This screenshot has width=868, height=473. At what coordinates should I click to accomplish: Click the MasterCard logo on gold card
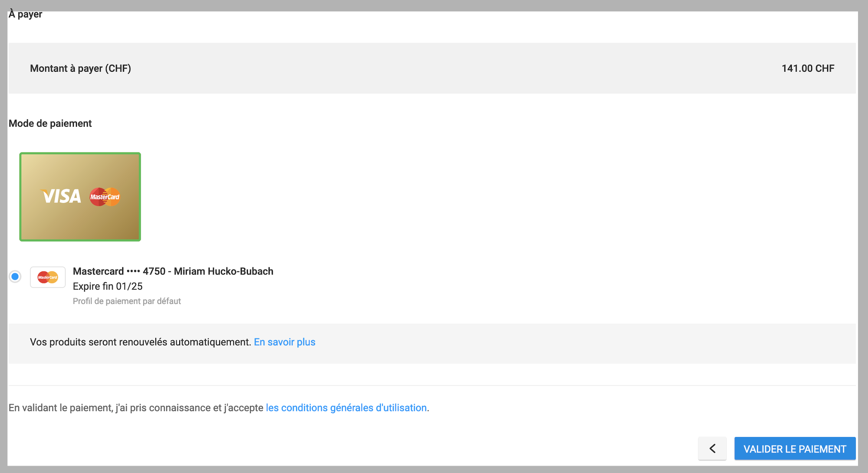coord(105,197)
